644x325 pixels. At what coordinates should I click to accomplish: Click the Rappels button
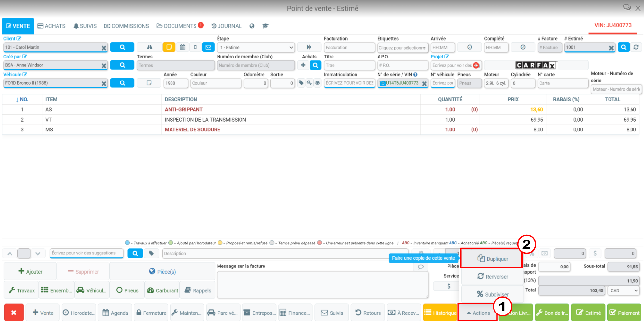pyautogui.click(x=197, y=290)
